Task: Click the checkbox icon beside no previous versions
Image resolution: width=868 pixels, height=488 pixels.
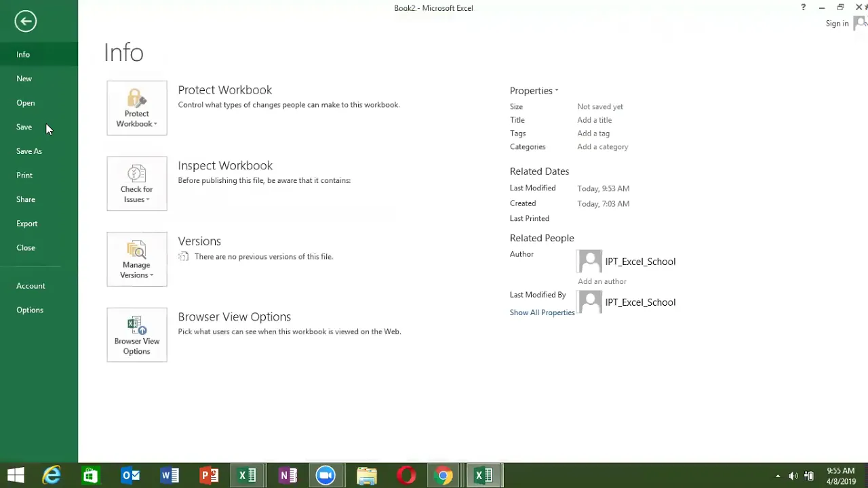Action: [x=184, y=256]
